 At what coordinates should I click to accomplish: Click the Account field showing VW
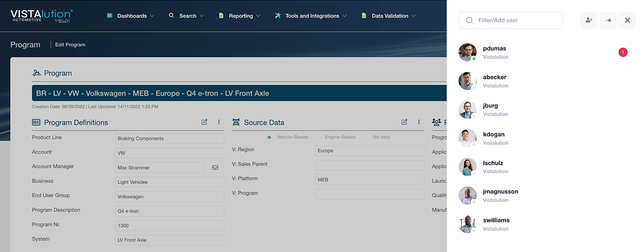click(170, 153)
